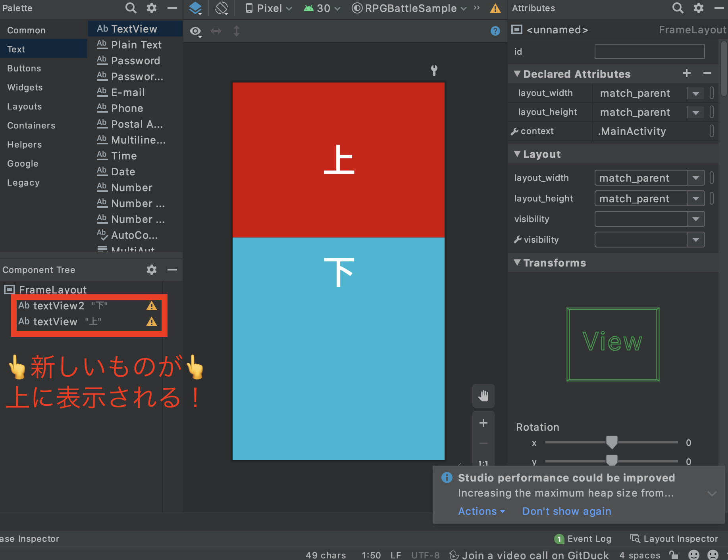Click the layout warning triangle in toolbar
728x560 pixels.
coord(495,8)
